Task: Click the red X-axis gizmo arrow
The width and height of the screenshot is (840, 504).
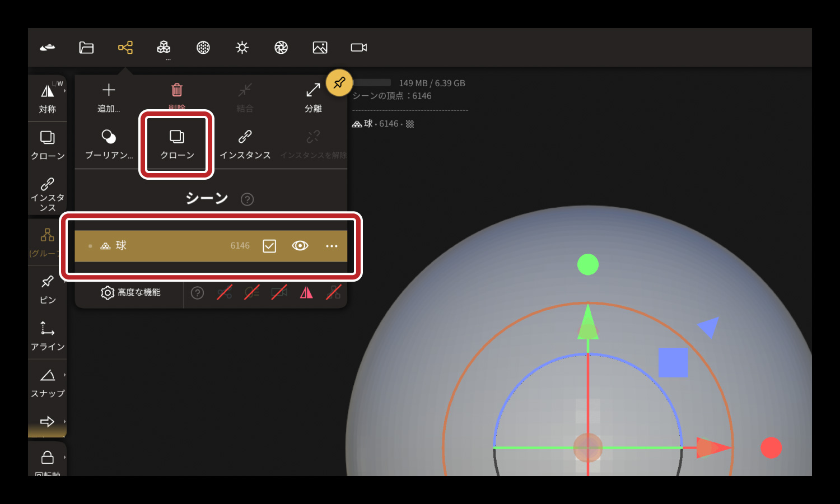Action: tap(713, 447)
